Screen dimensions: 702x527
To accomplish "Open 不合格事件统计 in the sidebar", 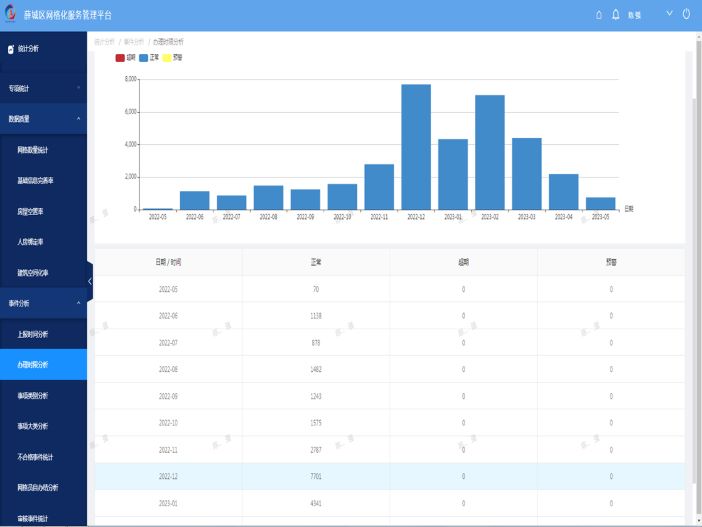I will tap(43, 457).
